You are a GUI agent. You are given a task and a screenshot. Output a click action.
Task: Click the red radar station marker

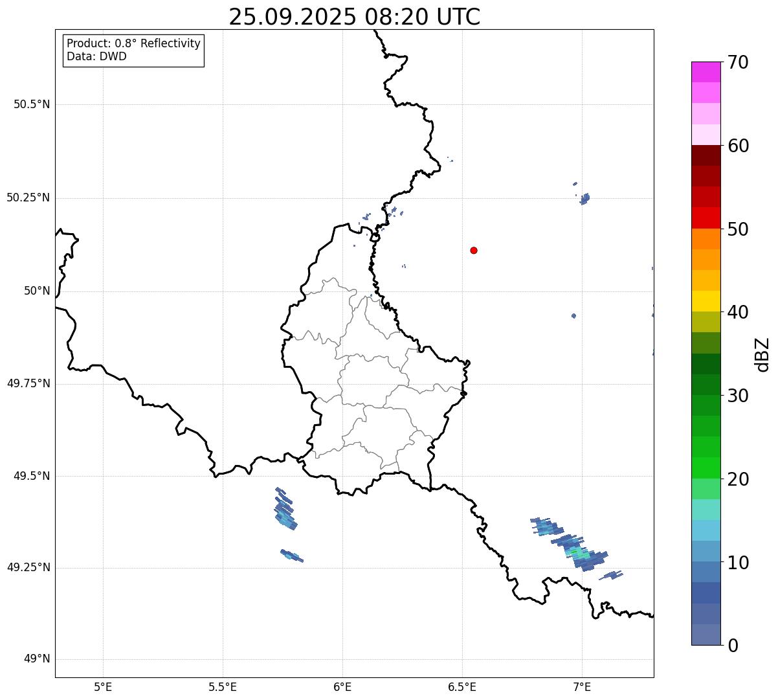(474, 250)
